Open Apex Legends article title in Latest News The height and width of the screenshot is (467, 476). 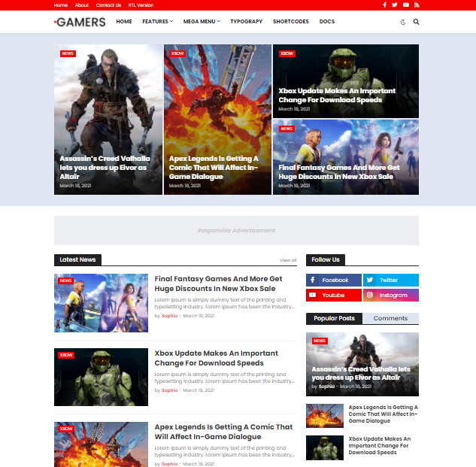(223, 432)
